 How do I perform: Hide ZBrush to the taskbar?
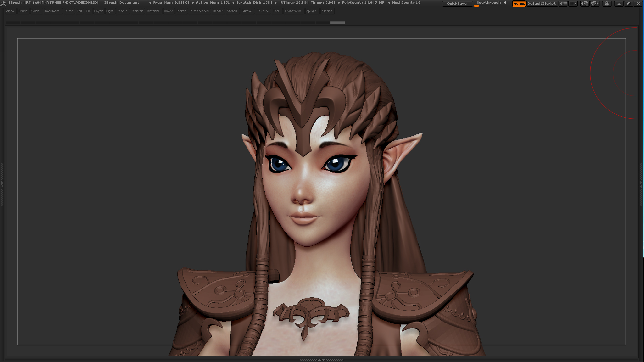point(619,4)
